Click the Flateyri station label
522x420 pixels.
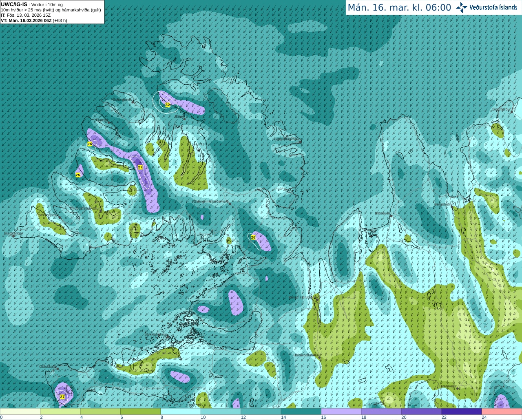coord(102,120)
